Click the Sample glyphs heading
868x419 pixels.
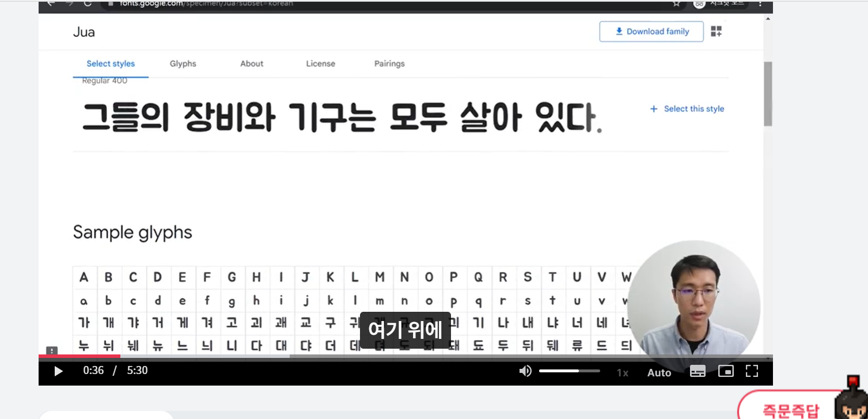(x=132, y=233)
